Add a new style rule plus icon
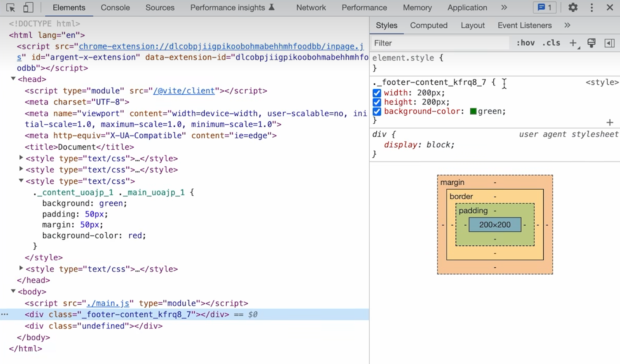The width and height of the screenshot is (620, 364). [x=574, y=43]
